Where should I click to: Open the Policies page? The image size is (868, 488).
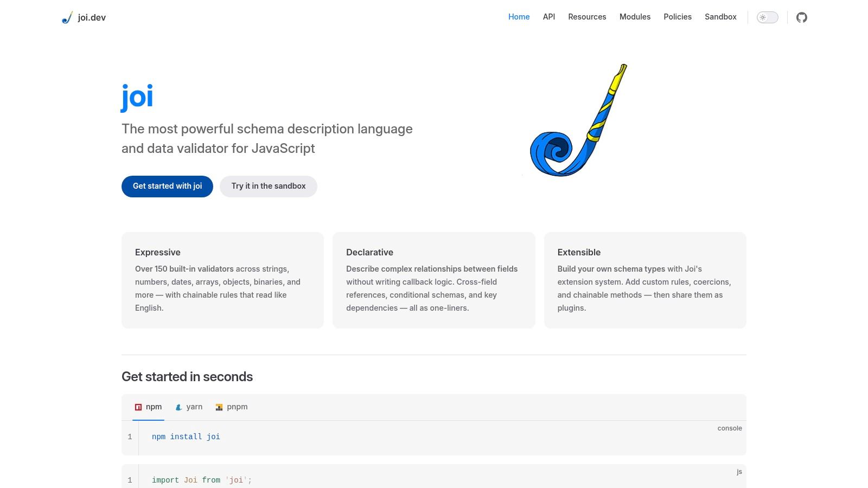click(677, 17)
